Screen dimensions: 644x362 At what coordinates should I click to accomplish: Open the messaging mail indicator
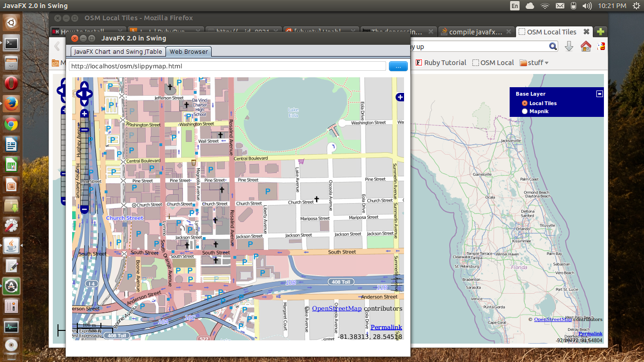click(560, 6)
